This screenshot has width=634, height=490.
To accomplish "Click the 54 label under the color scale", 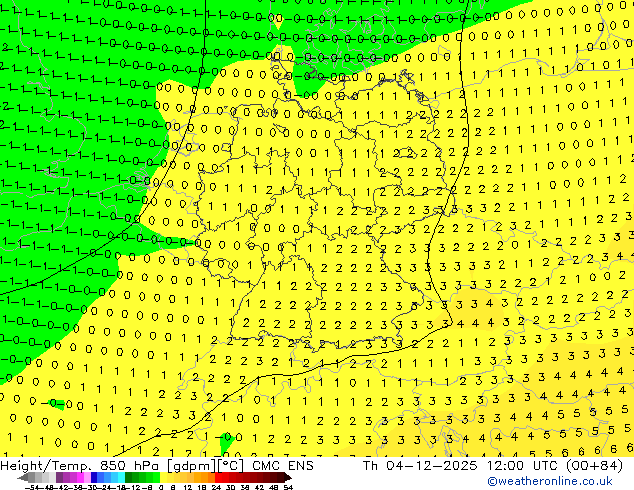I will coord(288,487).
